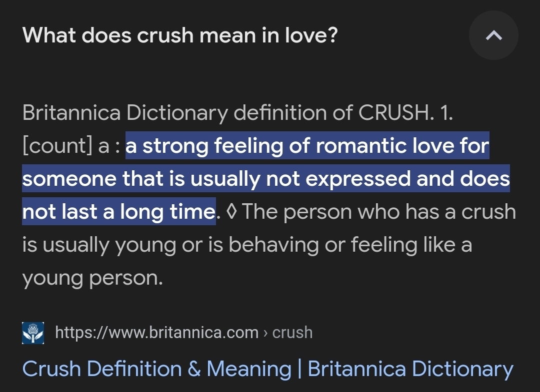
Task: Click the final words "young person."
Action: click(92, 278)
